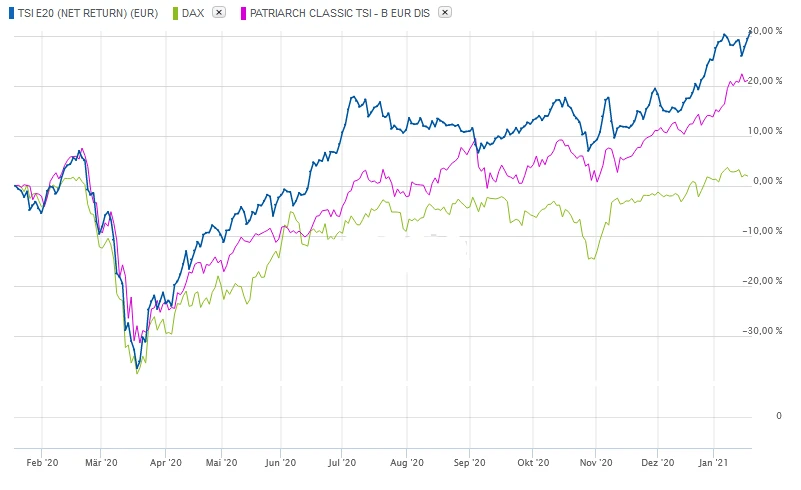Click the green DAX color swatch
Screen dimensions: 801x490
(x=175, y=12)
